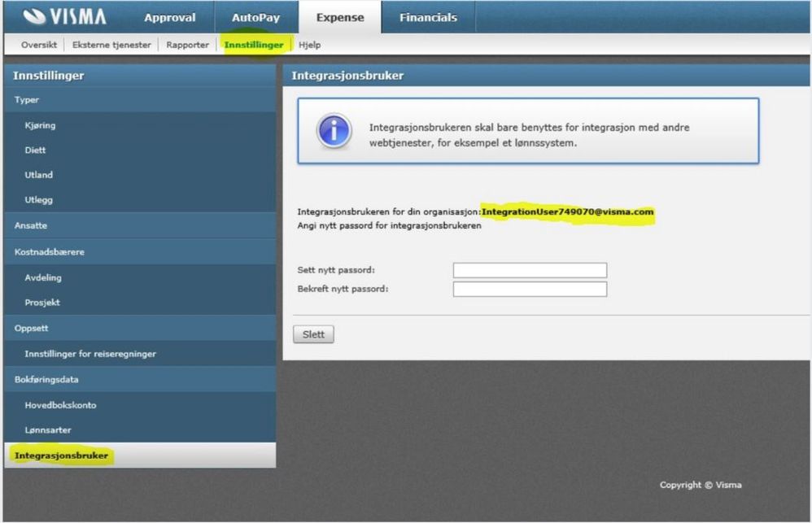
Task: Select Hovedbokskonto in the sidebar
Action: coord(140,405)
